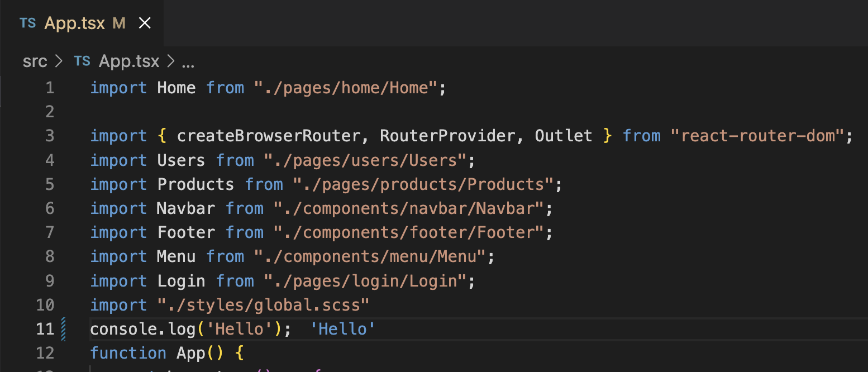The width and height of the screenshot is (868, 372).
Task: Click the TypeScript icon on the App.tsx tab
Action: [27, 23]
